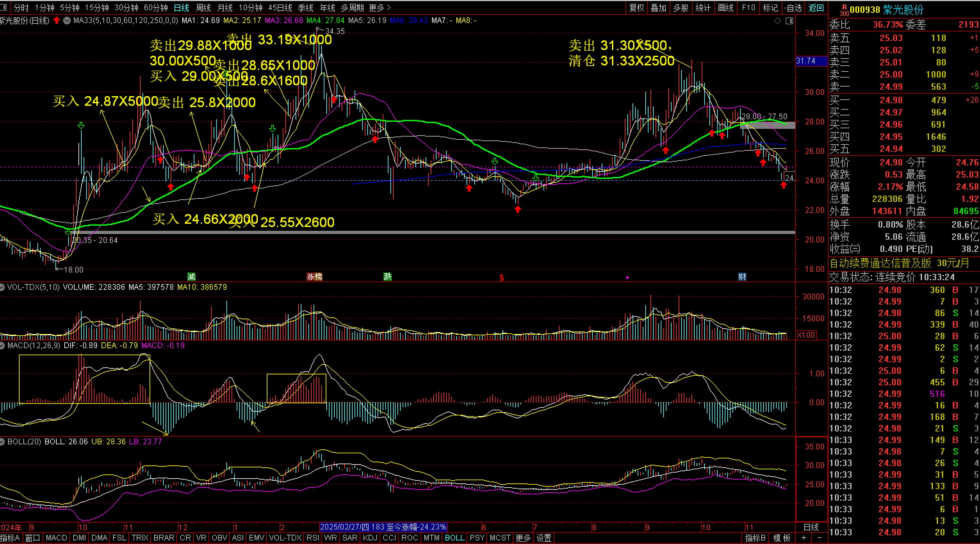Open the BOLL(20) indicator dropdown circle
Image resolution: width=980 pixels, height=544 pixels.
point(2,442)
